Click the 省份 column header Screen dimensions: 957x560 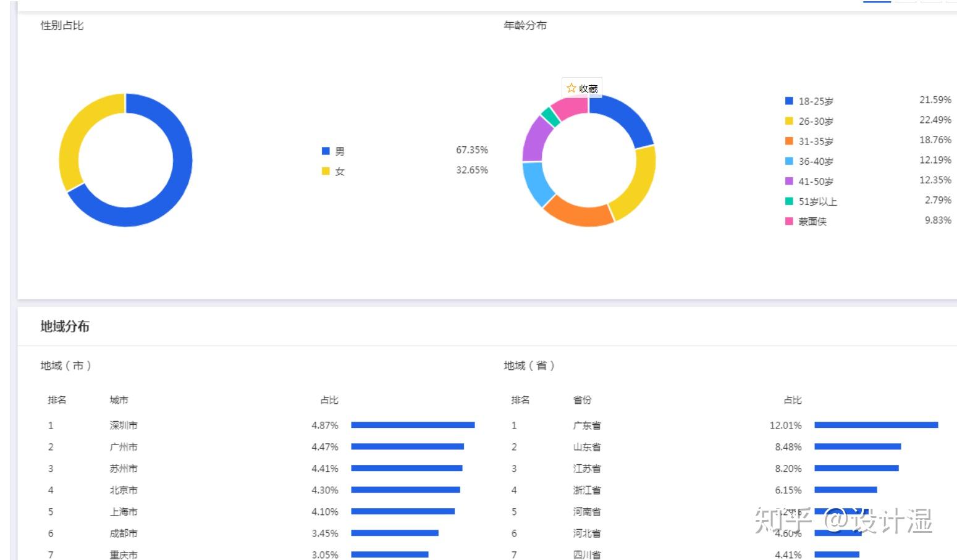(582, 400)
